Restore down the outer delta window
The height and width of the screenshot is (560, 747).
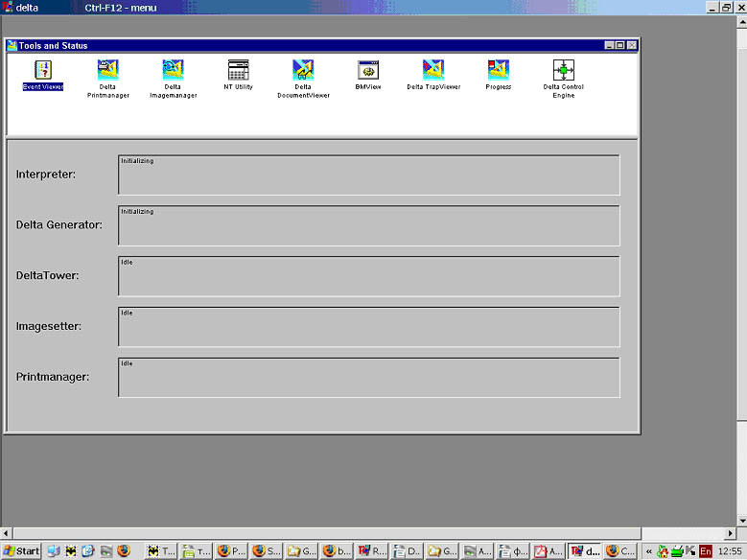pos(727,7)
